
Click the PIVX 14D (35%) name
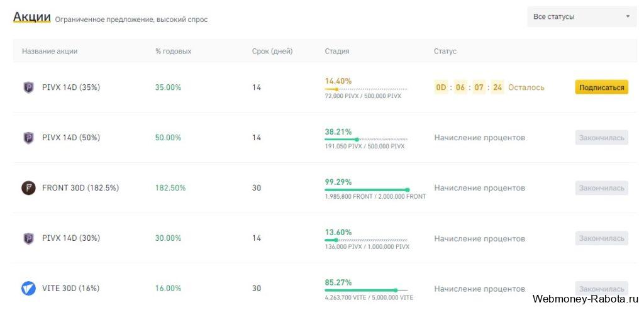pyautogui.click(x=71, y=87)
